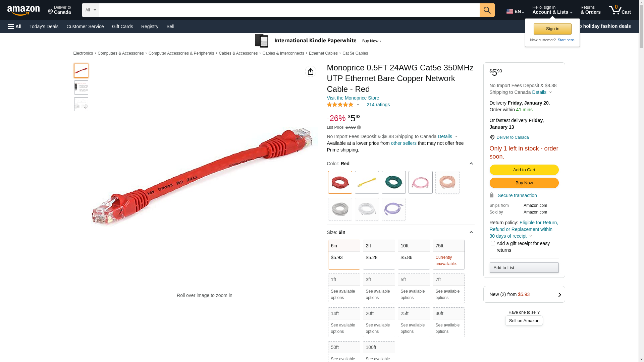The image size is (644, 362).
Task: Open Today's Deals in the navigation bar
Action: pyautogui.click(x=44, y=26)
